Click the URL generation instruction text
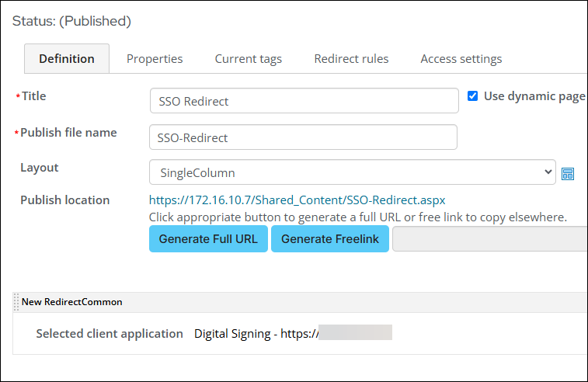This screenshot has width=588, height=382. click(x=358, y=217)
